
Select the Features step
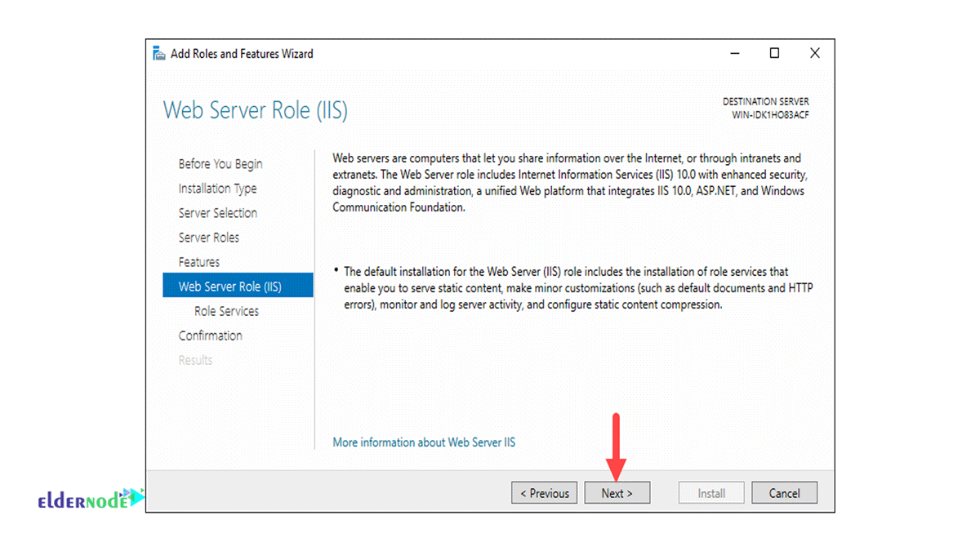pyautogui.click(x=198, y=261)
